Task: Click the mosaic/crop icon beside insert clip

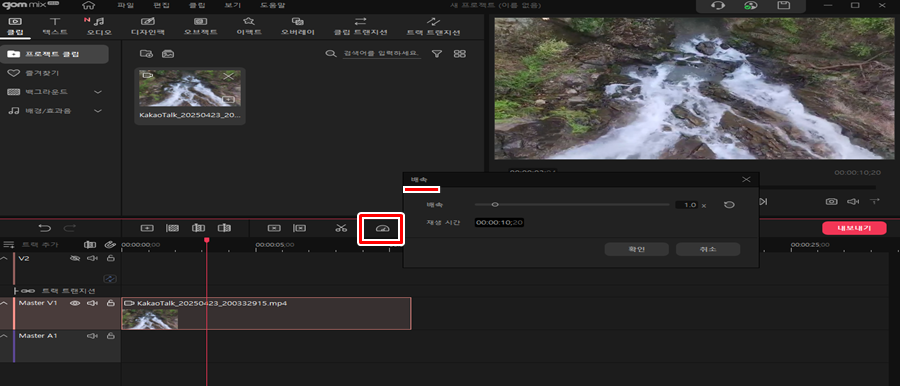Action: click(x=172, y=228)
